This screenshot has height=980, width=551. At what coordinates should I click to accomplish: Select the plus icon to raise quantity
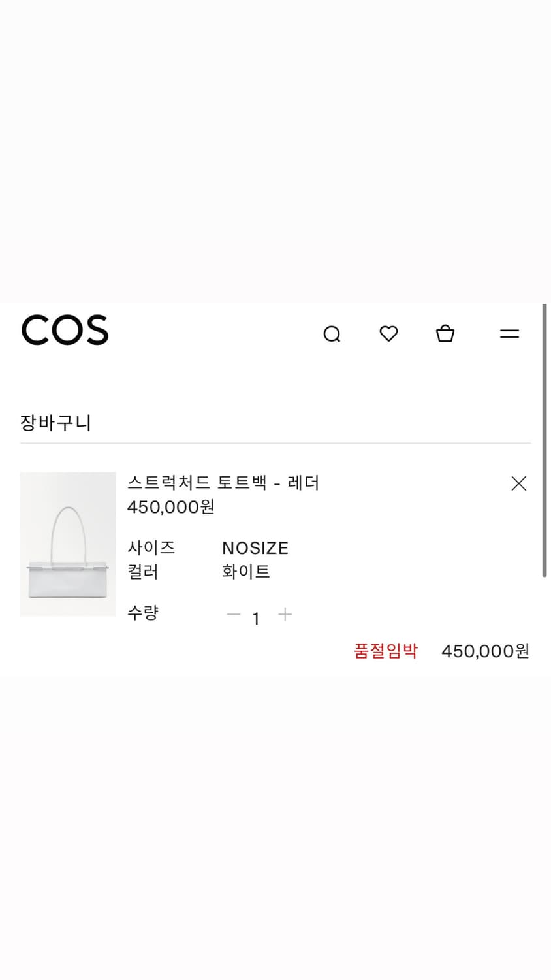point(285,615)
